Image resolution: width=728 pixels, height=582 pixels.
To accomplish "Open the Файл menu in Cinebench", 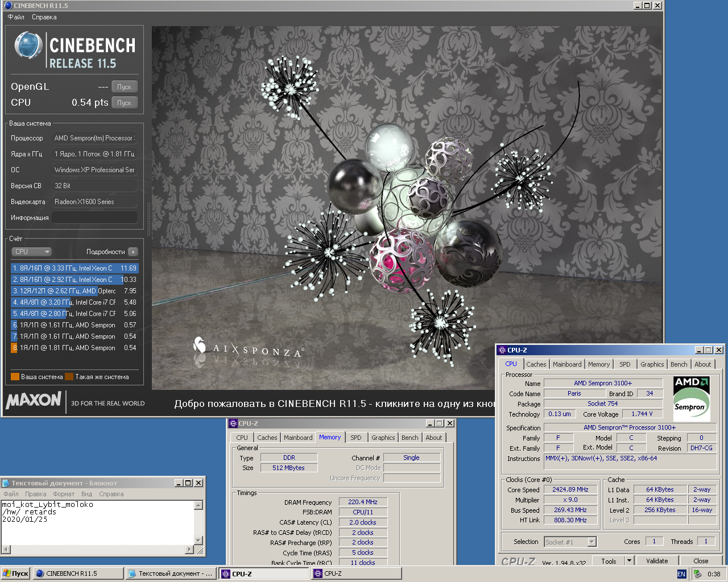I will pyautogui.click(x=16, y=17).
